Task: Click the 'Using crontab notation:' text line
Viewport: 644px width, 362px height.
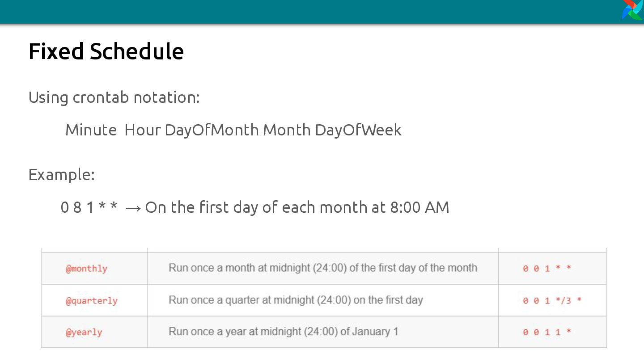Action: (114, 97)
